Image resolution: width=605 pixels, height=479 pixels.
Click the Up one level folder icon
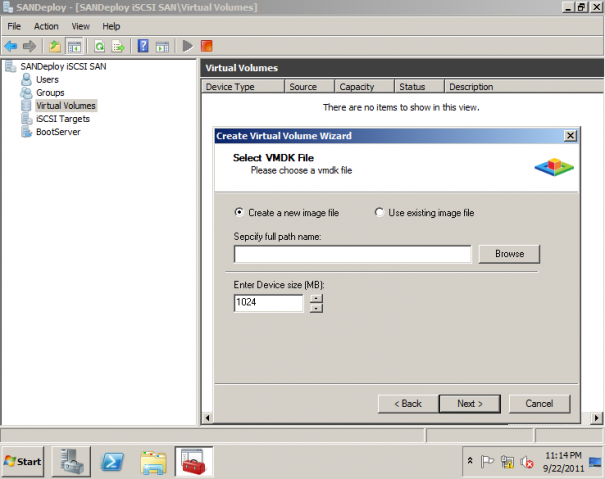point(55,47)
